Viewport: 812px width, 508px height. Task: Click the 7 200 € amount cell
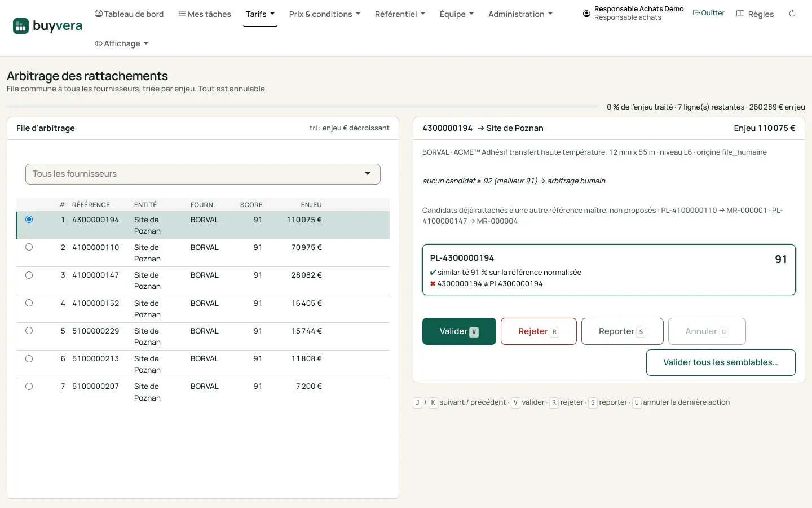pos(309,386)
